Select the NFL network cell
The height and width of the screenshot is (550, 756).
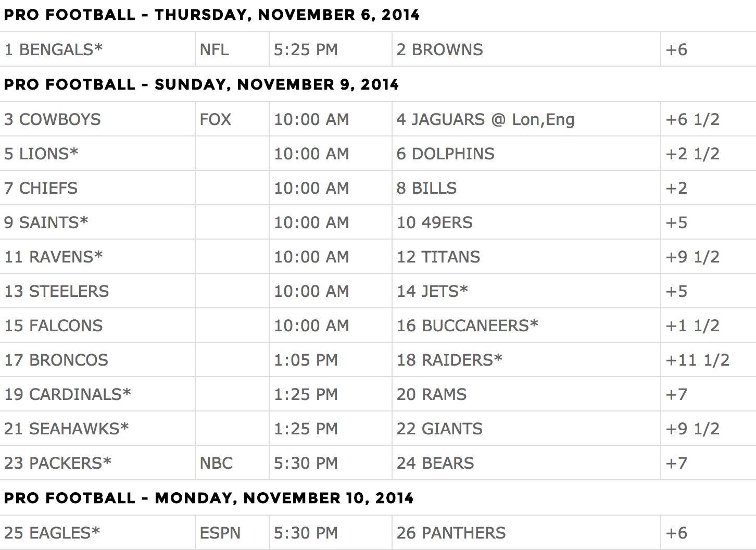pos(215,49)
